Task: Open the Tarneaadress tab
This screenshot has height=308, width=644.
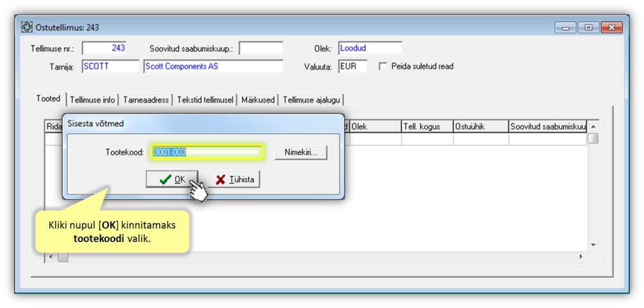Action: pyautogui.click(x=147, y=99)
